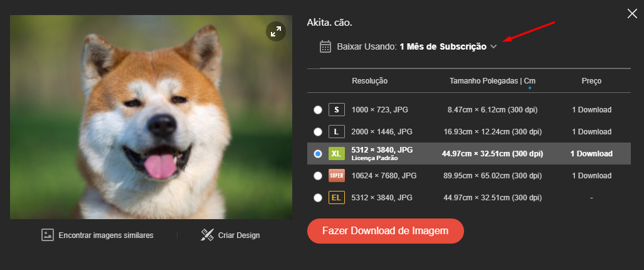
Task: Click the EL extended license badge
Action: [x=336, y=198]
